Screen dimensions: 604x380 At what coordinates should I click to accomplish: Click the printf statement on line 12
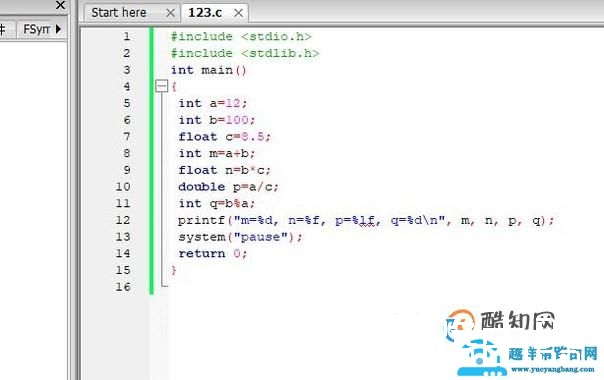pos(366,220)
